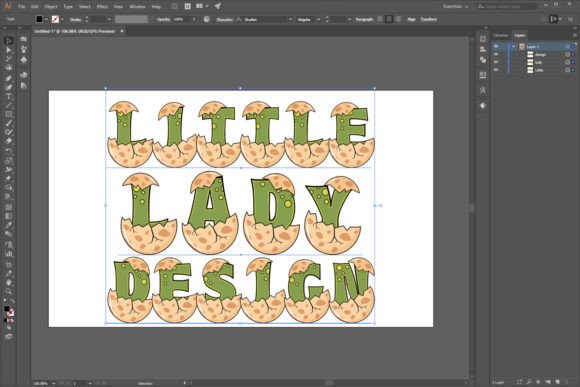Select the Column Graph tool

click(x=9, y=254)
